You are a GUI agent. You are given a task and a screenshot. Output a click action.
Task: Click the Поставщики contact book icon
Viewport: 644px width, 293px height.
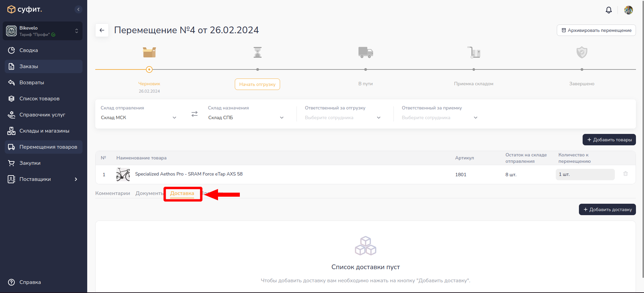click(11, 179)
